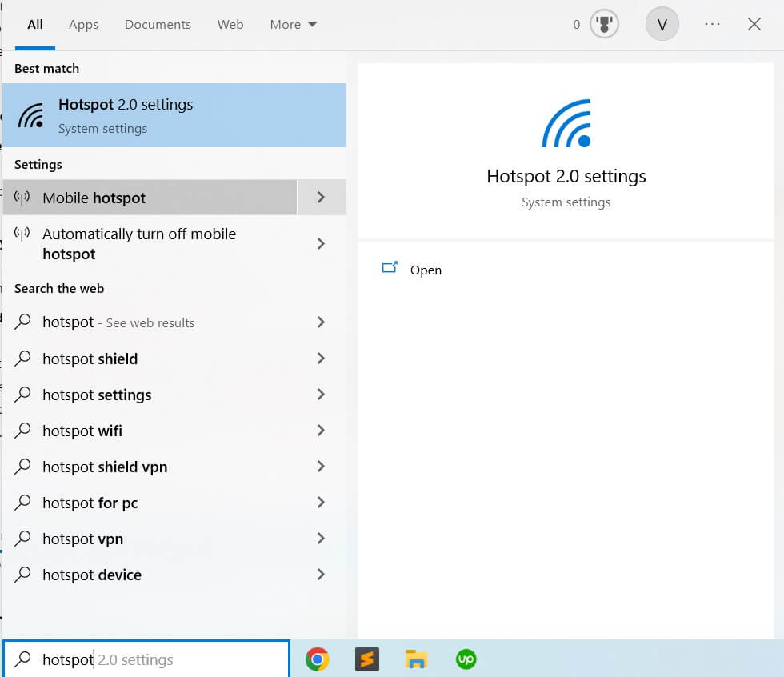Click the rewards trophy icon

coord(604,24)
